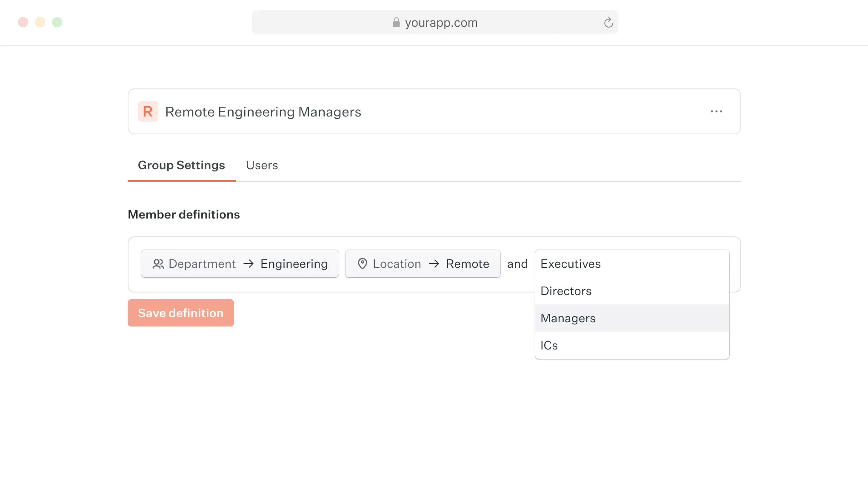Click the padlock icon in the address bar
868x477 pixels.
point(396,22)
